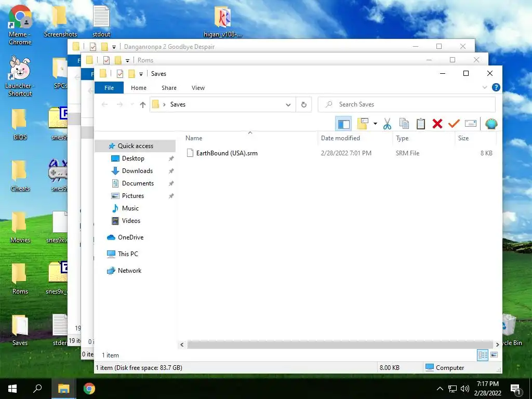This screenshot has width=532, height=399.
Task: Select Documents in the navigation pane
Action: coord(138,183)
